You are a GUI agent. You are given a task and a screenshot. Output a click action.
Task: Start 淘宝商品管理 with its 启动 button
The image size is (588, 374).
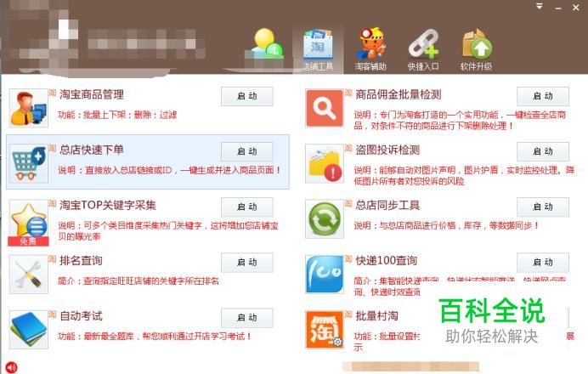247,96
